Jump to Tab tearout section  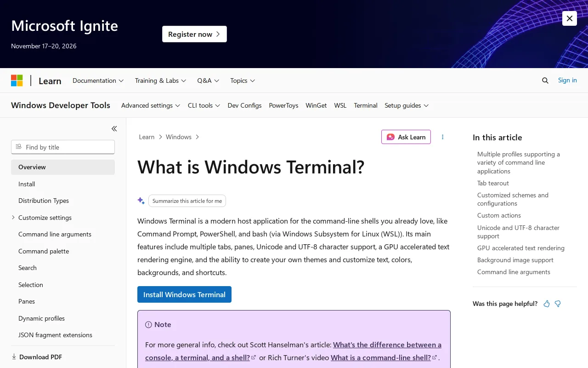point(493,183)
